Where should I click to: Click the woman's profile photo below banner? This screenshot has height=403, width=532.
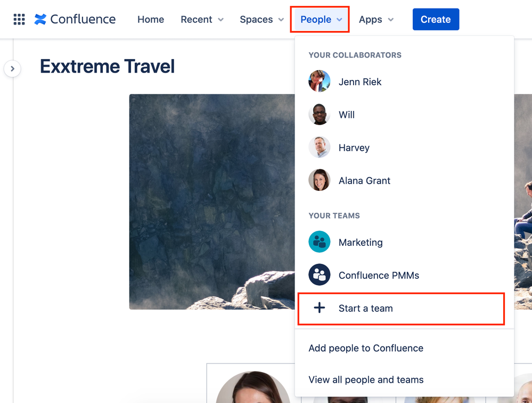[254, 387]
